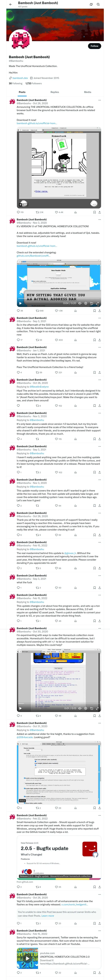Open more menu on 'what the fuck' post
This screenshot has height=980, width=110.
[99, 576]
